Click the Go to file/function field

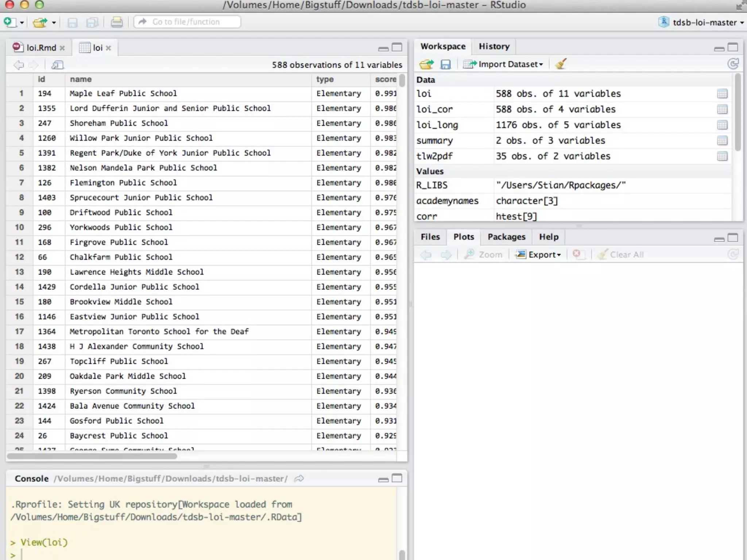point(187,22)
